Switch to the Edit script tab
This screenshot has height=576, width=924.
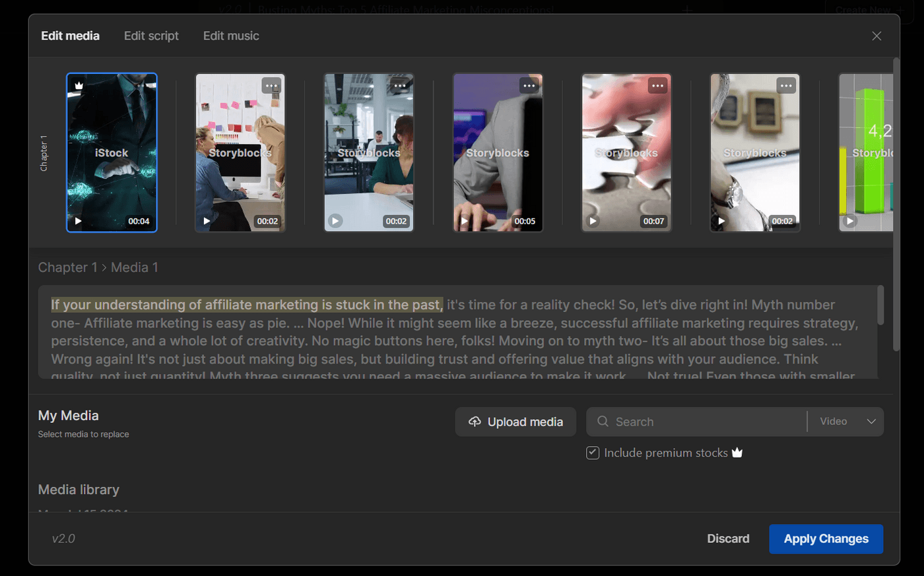[x=151, y=36]
